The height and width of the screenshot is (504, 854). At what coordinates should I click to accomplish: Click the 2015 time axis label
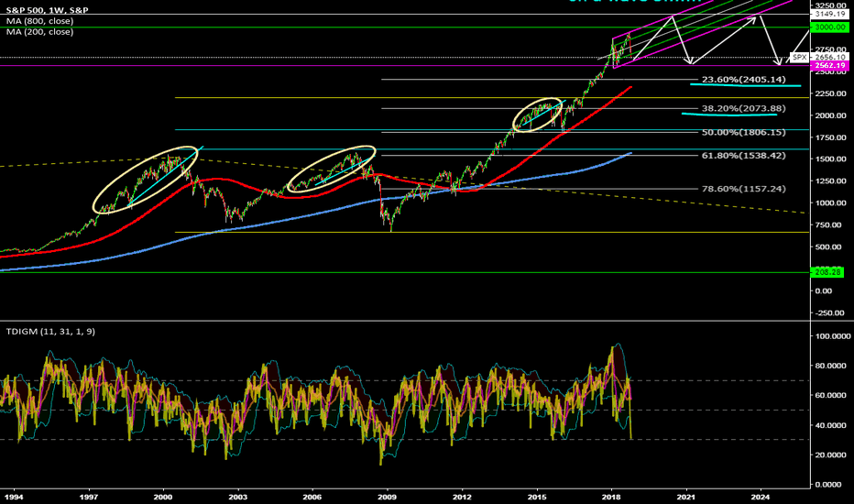coord(537,497)
